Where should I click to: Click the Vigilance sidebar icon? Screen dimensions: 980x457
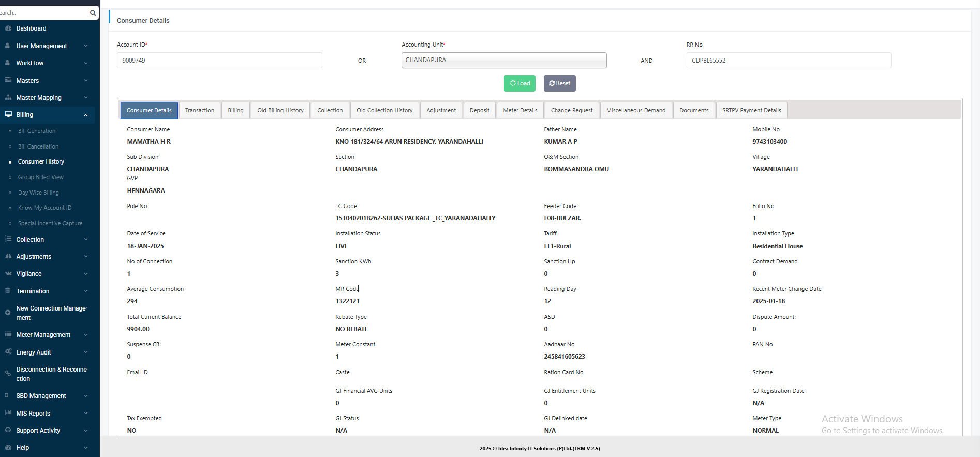[x=8, y=273]
